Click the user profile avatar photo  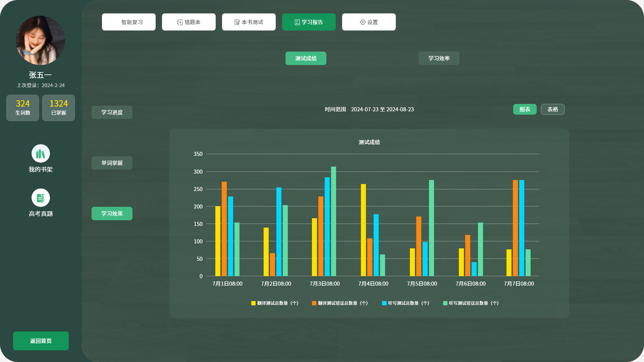click(41, 40)
